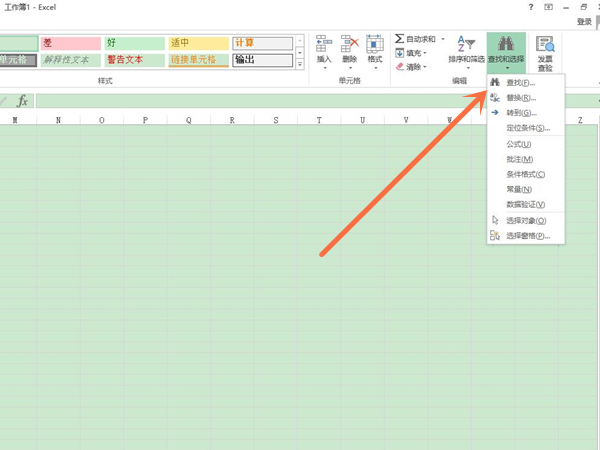
Task: Select column P header
Action: 146,121
